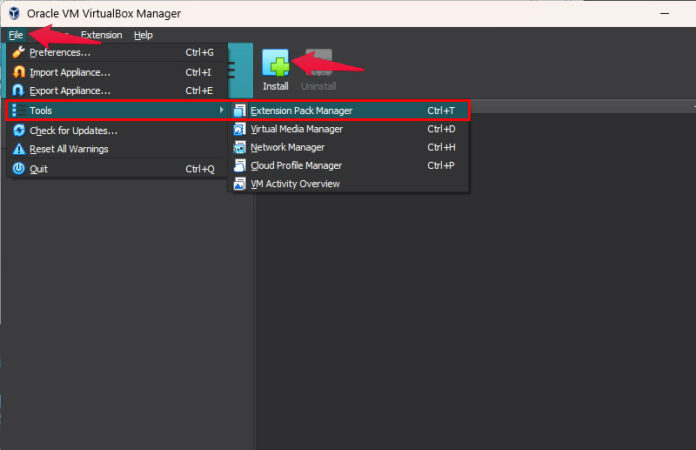Screen dimensions: 696x450
Task: Click the Install extension pack icon
Action: click(x=275, y=63)
